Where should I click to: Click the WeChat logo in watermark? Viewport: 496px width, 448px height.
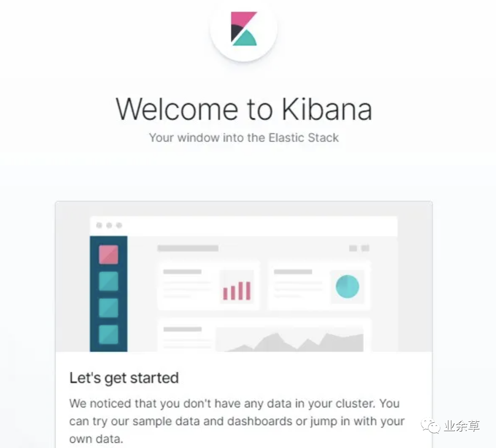coord(430,426)
